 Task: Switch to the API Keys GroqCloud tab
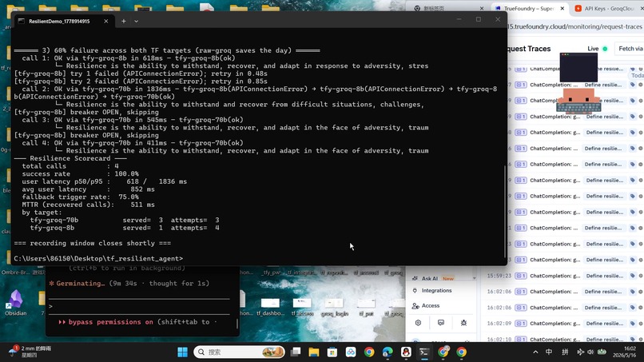tap(609, 8)
